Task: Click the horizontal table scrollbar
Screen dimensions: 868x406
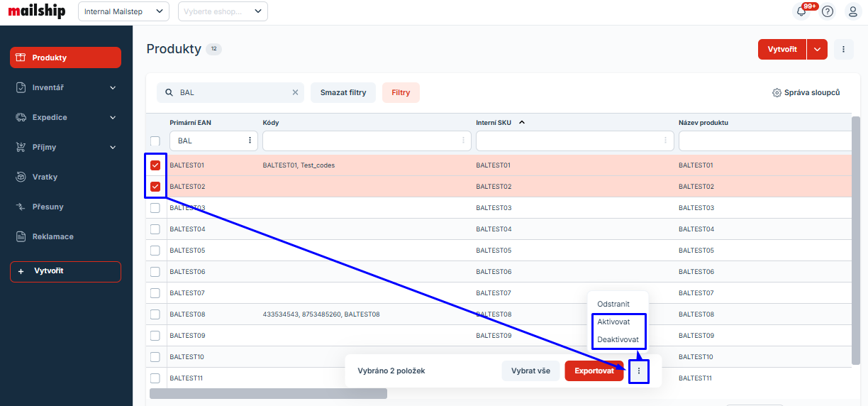Action: (x=268, y=393)
